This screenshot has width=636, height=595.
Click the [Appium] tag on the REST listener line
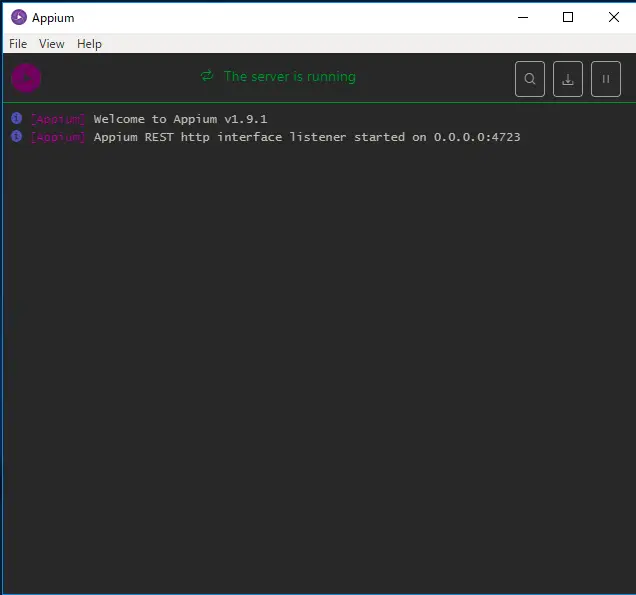point(58,137)
